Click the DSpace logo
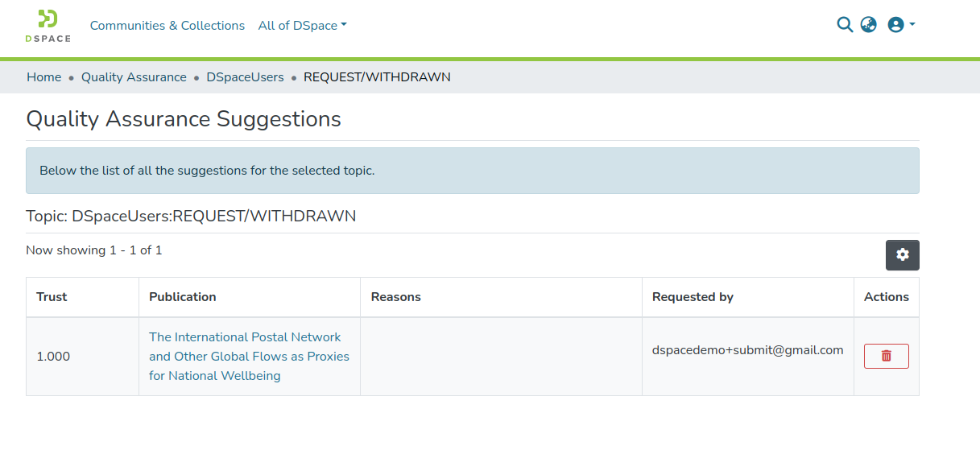 tap(48, 26)
